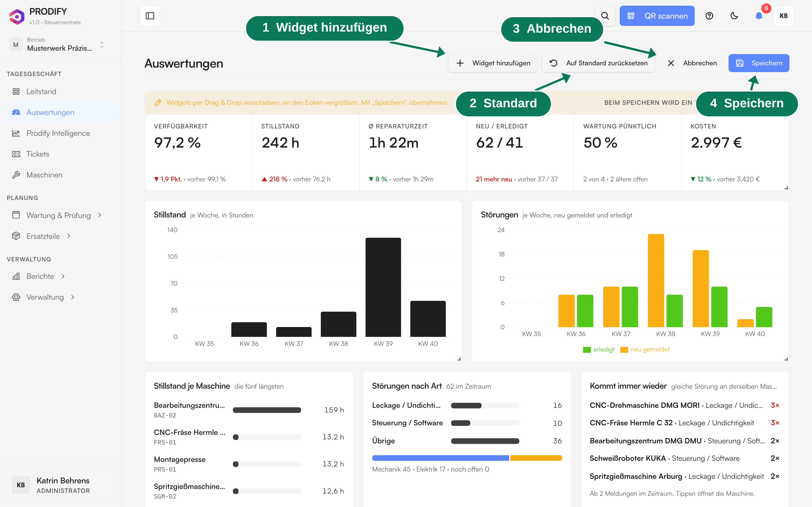Click the Prodify logo icon
The image size is (812, 507).
pyautogui.click(x=16, y=16)
